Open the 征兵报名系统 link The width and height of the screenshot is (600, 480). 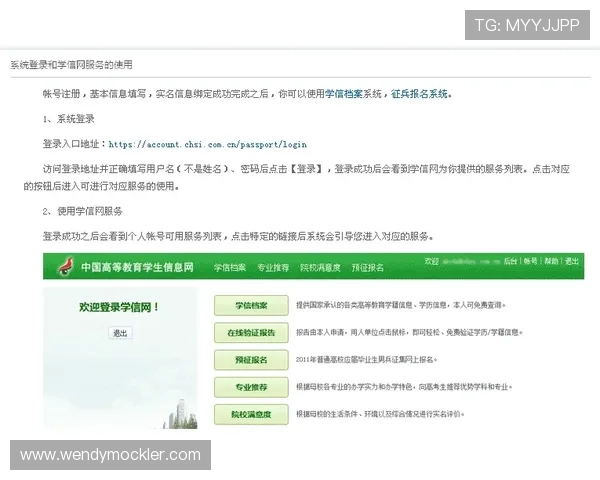pos(419,93)
